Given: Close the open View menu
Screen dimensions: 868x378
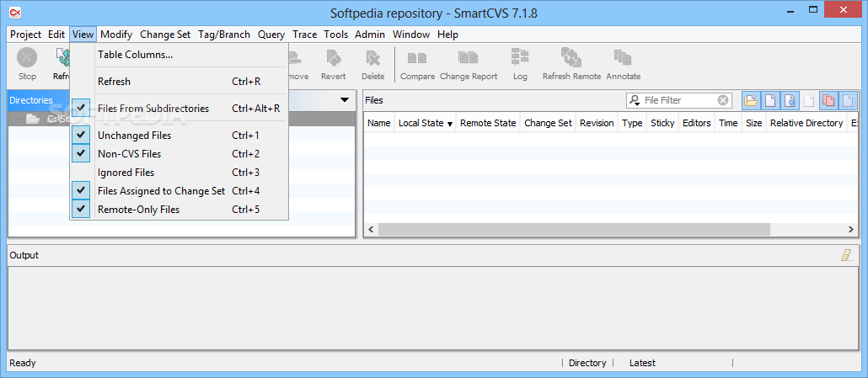Looking at the screenshot, I should click(83, 35).
